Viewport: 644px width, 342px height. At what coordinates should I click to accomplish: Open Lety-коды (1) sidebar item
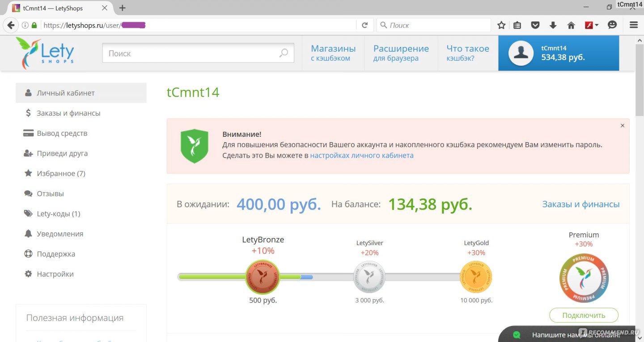coord(81,214)
